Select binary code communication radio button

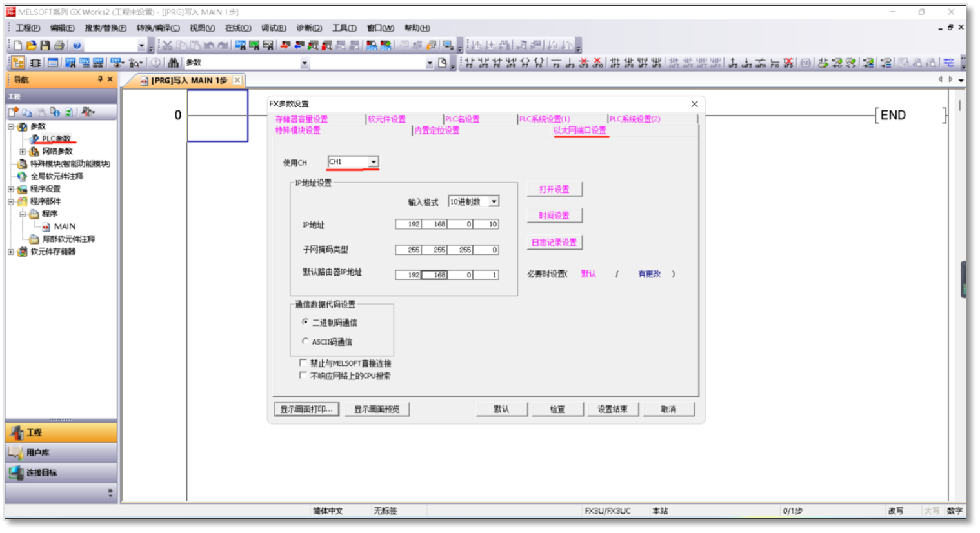[x=305, y=321]
